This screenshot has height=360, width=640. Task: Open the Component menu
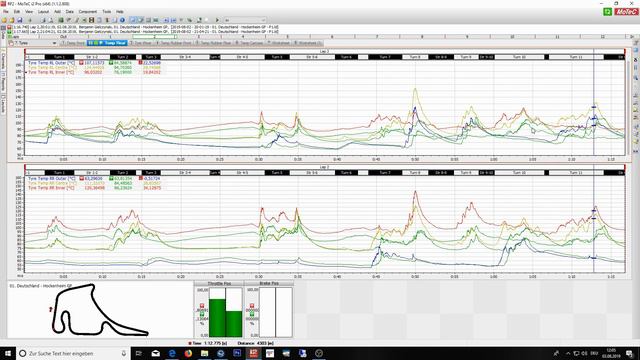click(88, 11)
